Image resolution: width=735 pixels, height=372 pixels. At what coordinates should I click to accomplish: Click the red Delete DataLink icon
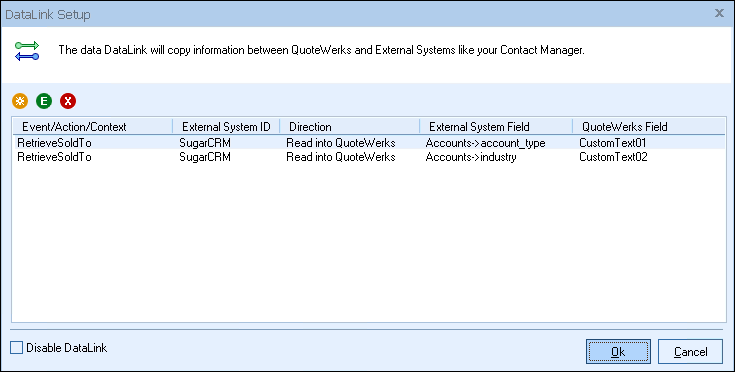point(68,101)
